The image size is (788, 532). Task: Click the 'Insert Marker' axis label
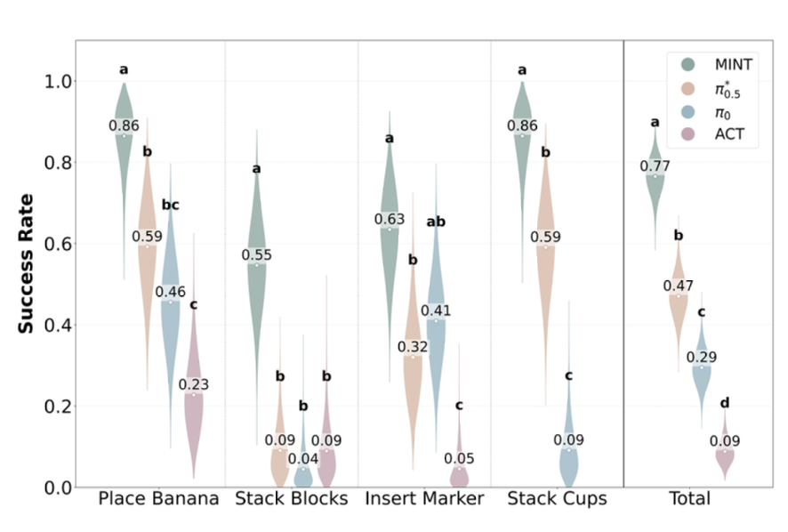pyautogui.click(x=424, y=499)
